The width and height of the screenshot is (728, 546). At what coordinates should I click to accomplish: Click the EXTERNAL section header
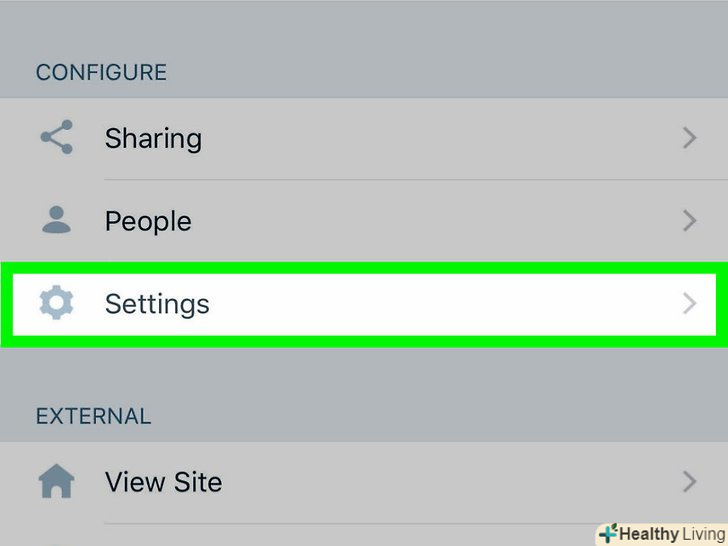(x=93, y=416)
